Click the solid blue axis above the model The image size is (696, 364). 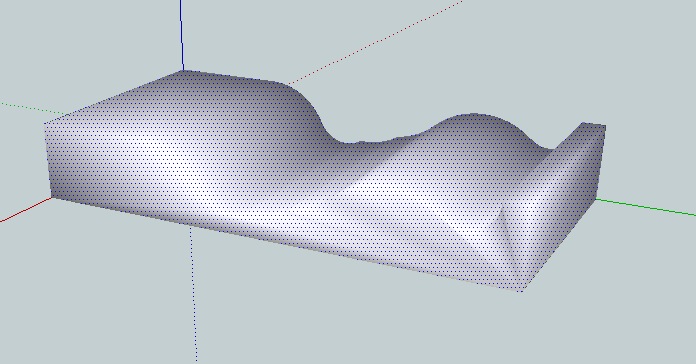tap(182, 35)
